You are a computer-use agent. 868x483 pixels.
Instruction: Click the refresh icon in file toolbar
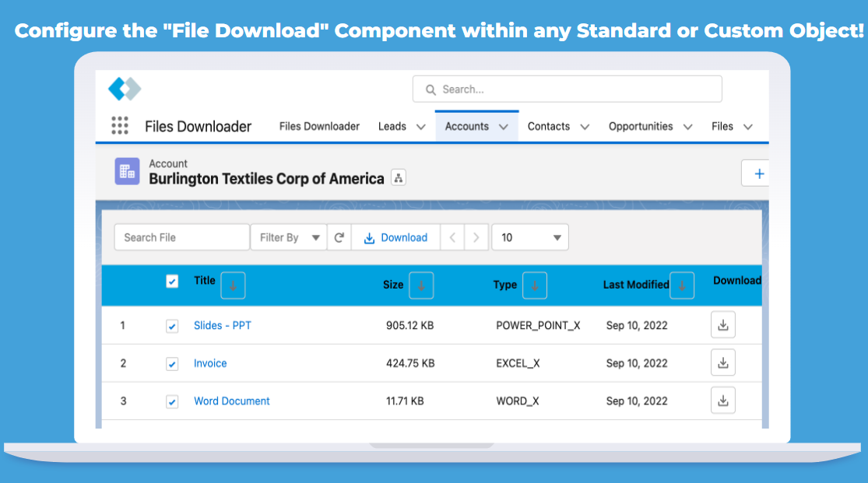[x=339, y=237]
